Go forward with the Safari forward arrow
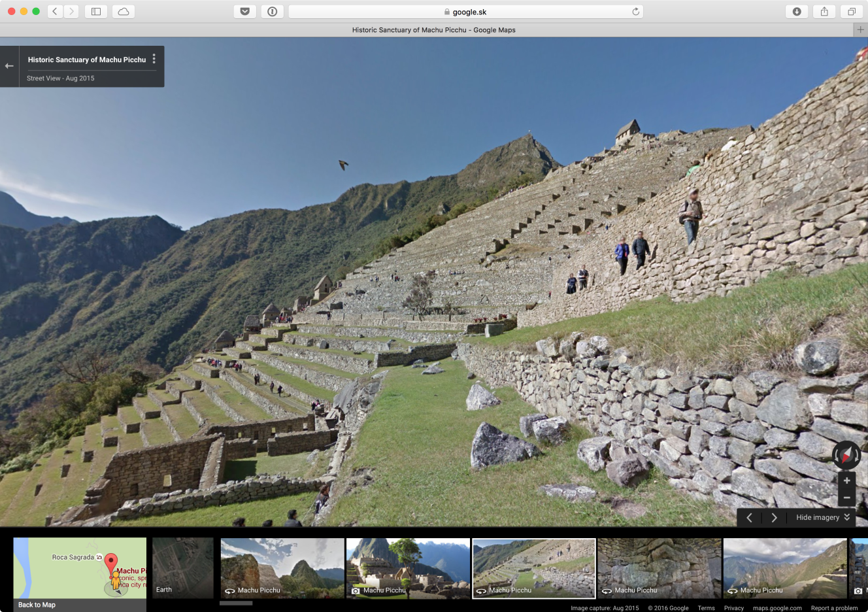 pos(72,12)
